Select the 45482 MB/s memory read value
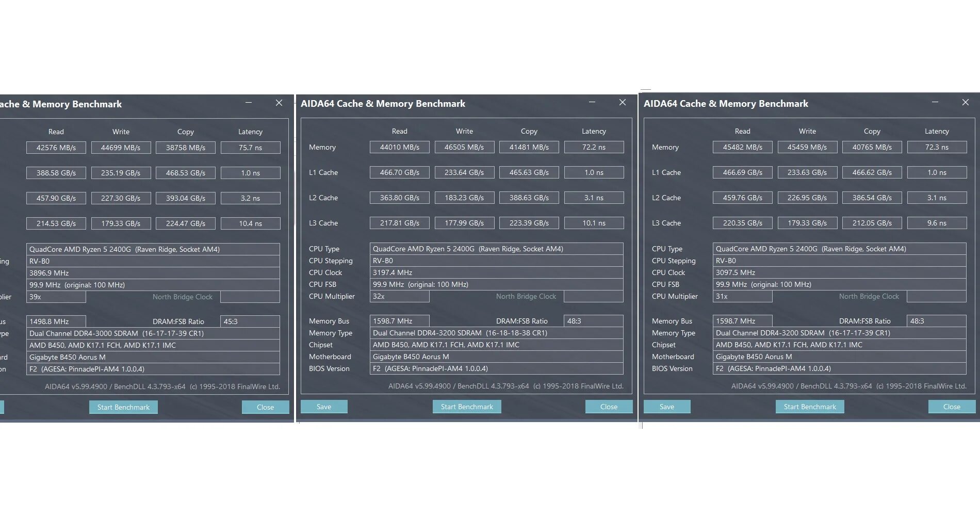 coord(743,147)
